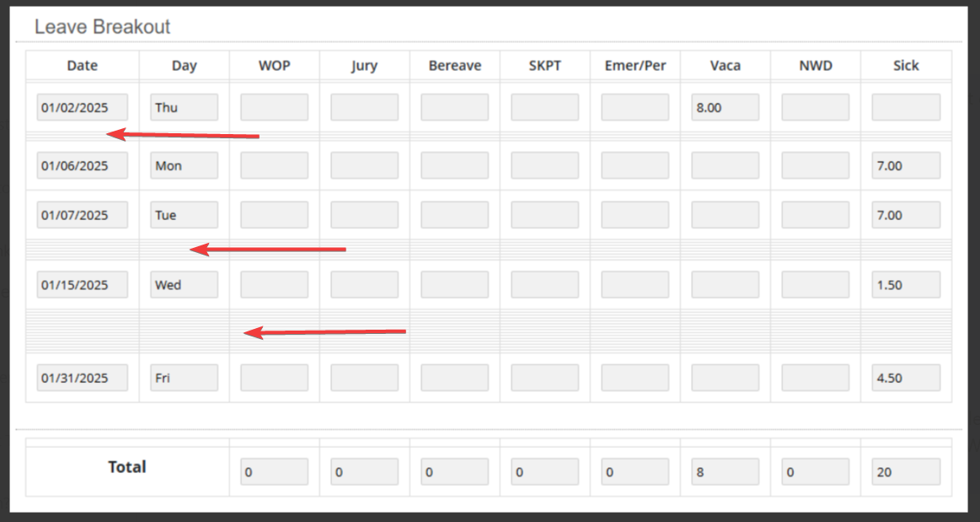This screenshot has width=980, height=522.
Task: Click the Leave Breakout heading
Action: tap(103, 27)
